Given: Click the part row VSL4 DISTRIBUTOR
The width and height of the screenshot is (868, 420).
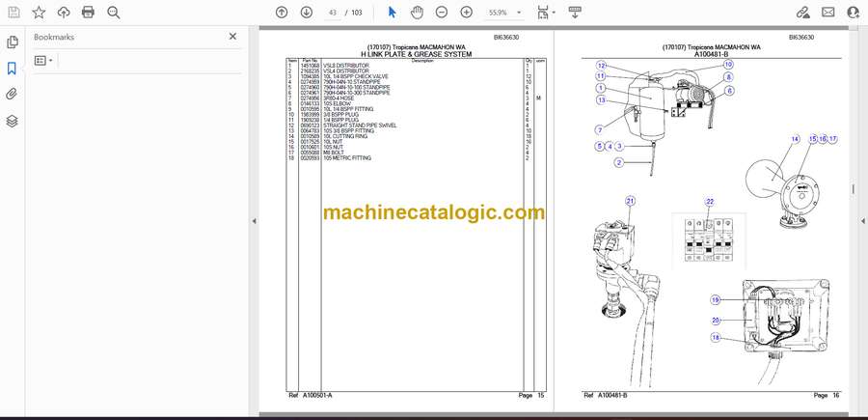Looking at the screenshot, I should pyautogui.click(x=416, y=70).
